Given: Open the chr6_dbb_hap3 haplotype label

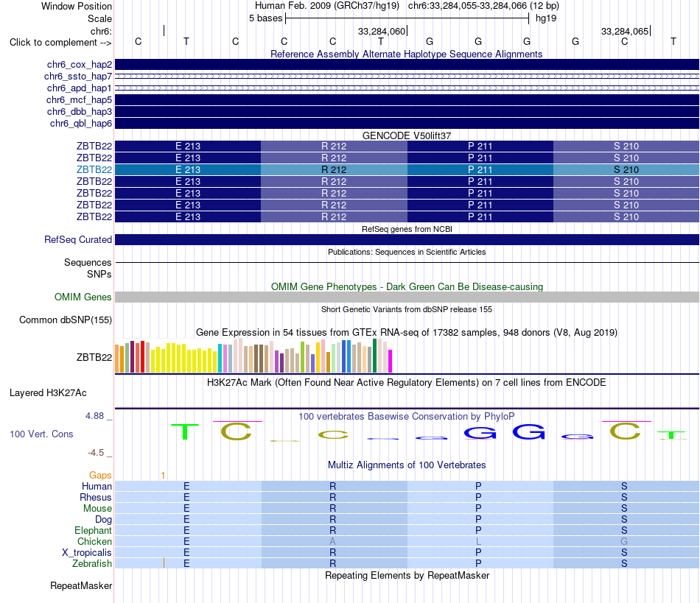Looking at the screenshot, I should tap(80, 111).
